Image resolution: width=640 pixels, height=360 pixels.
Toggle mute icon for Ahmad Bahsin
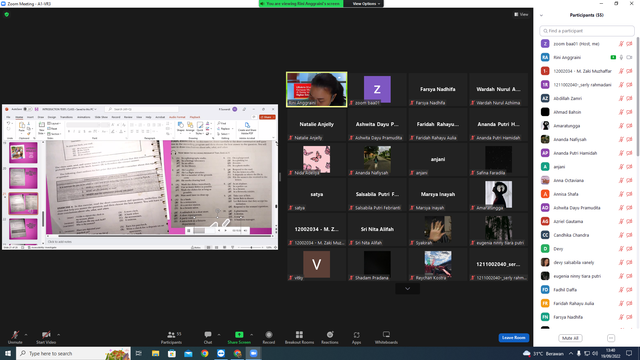coord(621,112)
